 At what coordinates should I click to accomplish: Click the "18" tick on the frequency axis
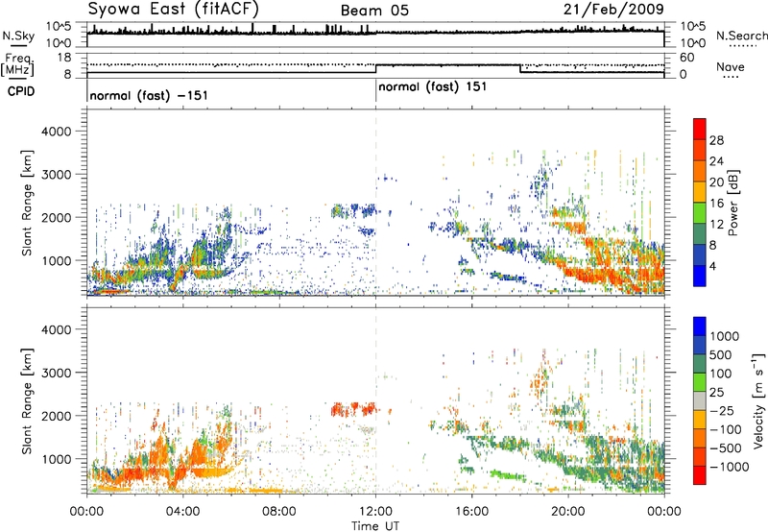tap(64, 57)
